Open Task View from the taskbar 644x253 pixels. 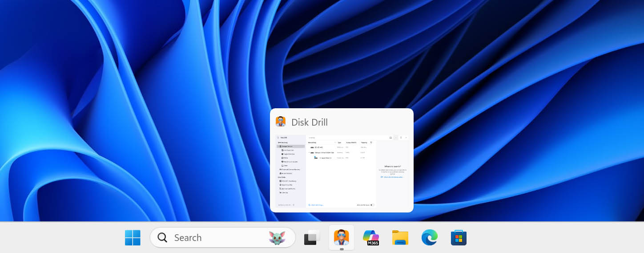click(312, 237)
